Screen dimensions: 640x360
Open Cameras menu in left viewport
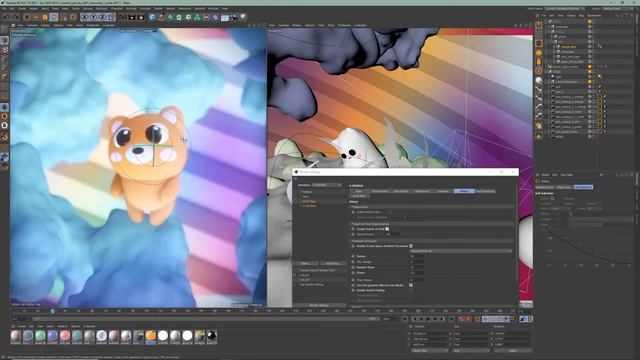32,25
